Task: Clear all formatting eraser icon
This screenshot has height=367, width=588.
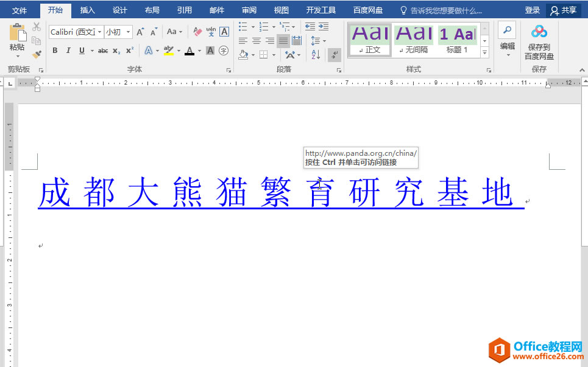Action: coord(197,32)
